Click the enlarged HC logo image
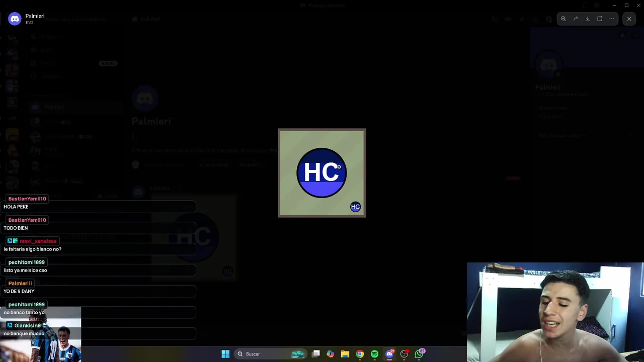The image size is (644, 362). click(x=322, y=173)
